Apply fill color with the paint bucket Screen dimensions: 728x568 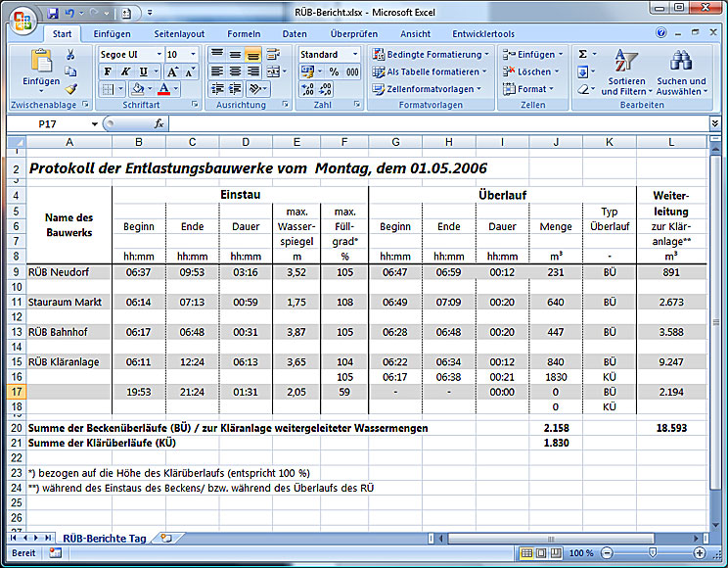tap(137, 89)
